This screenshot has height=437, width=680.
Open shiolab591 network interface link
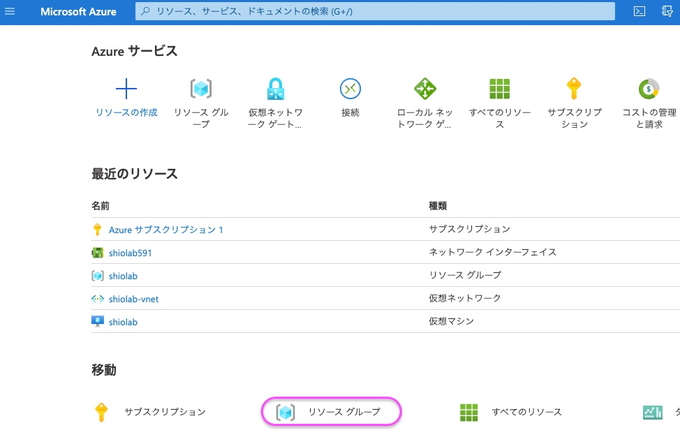(130, 253)
